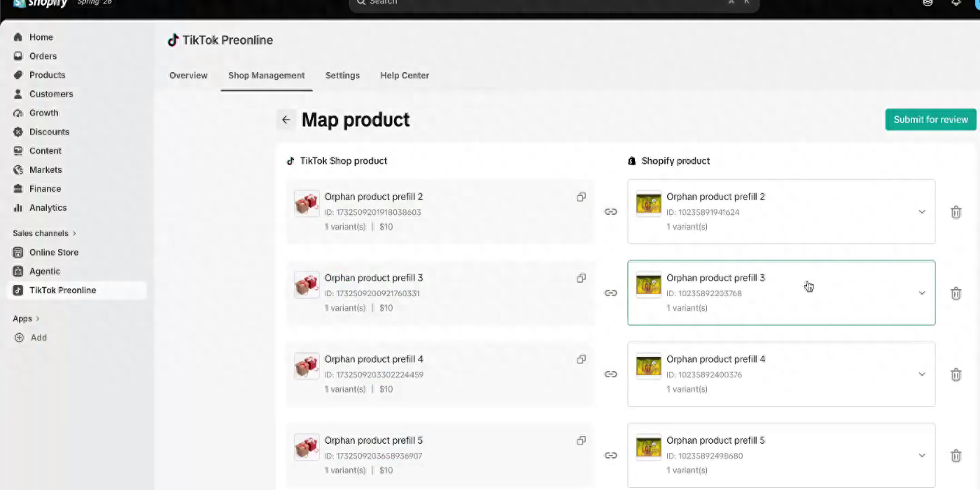Viewport: 980px width, 490px height.
Task: Delete mapping for Orphan product prefill 5
Action: click(955, 456)
